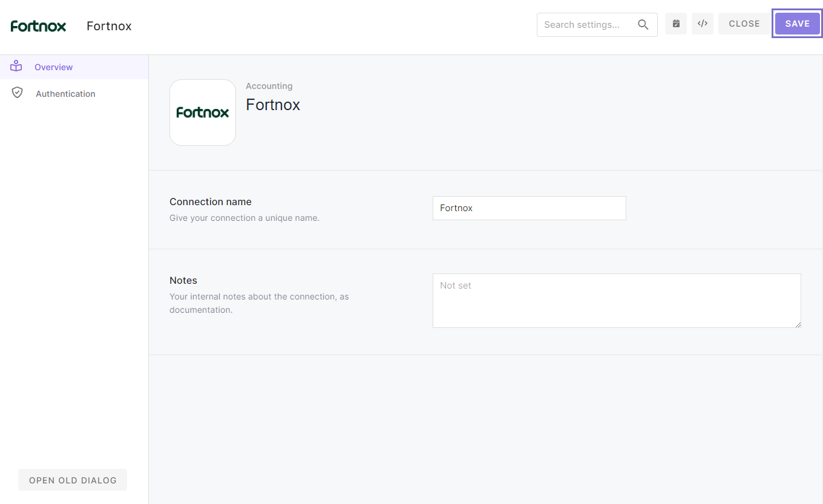Click the Notes textarea resize handle
The image size is (823, 504).
pyautogui.click(x=798, y=324)
